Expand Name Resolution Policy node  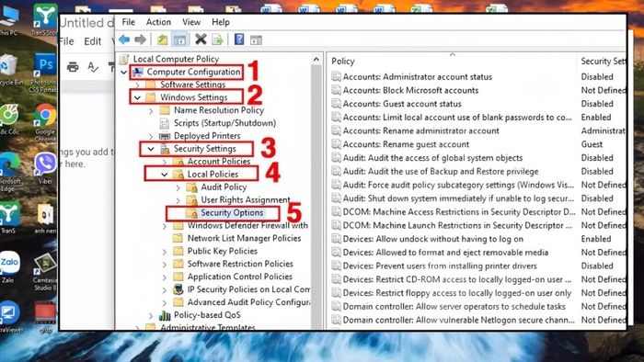[151, 110]
